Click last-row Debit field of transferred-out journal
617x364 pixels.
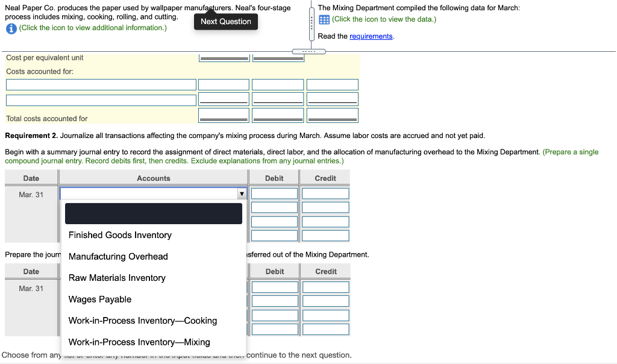[x=275, y=330]
